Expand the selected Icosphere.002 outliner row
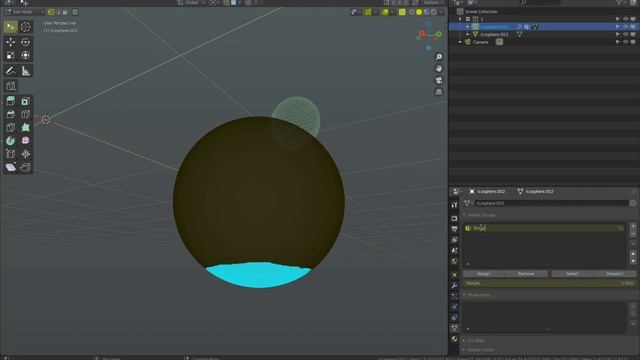 468,27
